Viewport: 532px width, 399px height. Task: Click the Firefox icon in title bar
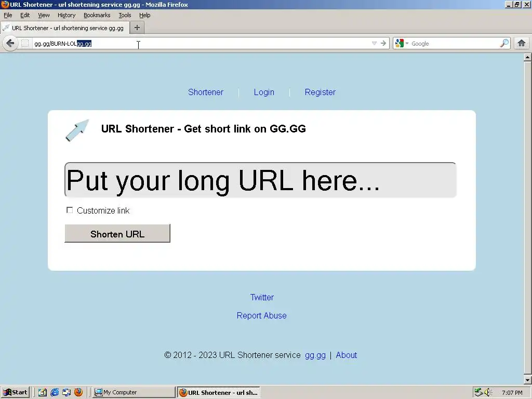coord(5,4)
